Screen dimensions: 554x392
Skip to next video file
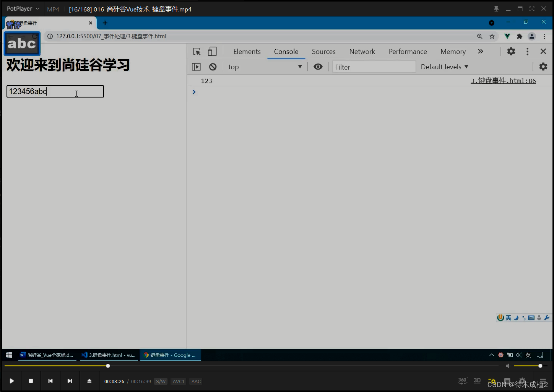click(70, 381)
